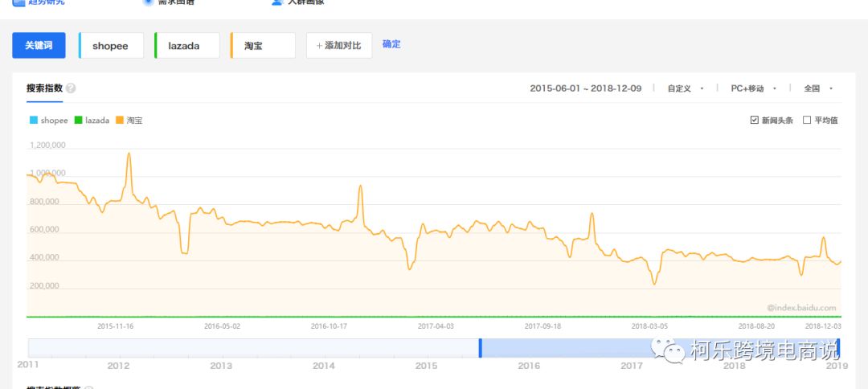Select the shopee keyword box
This screenshot has height=389, width=868.
[x=111, y=45]
